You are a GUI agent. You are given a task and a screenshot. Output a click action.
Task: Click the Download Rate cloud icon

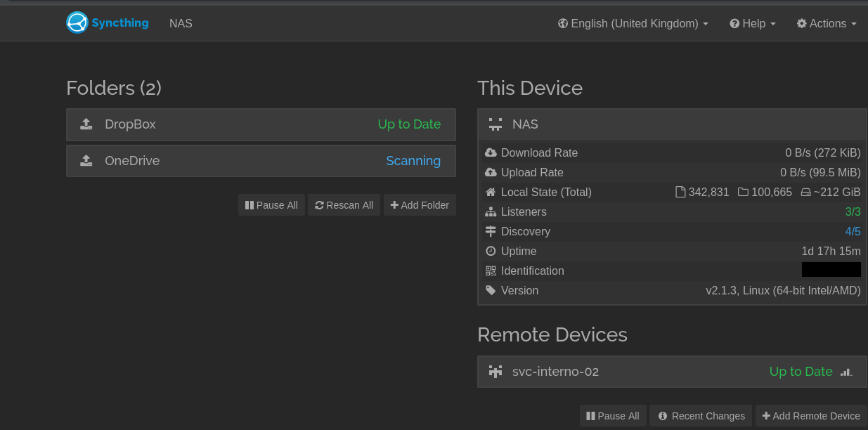pyautogui.click(x=491, y=152)
